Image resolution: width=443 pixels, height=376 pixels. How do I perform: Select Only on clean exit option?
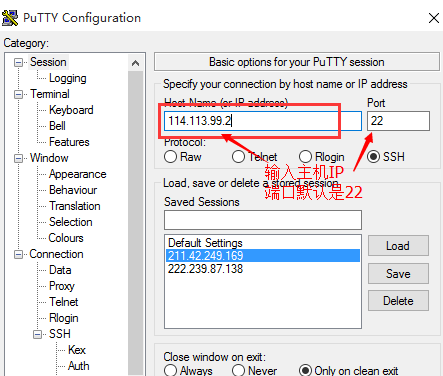pyautogui.click(x=305, y=371)
